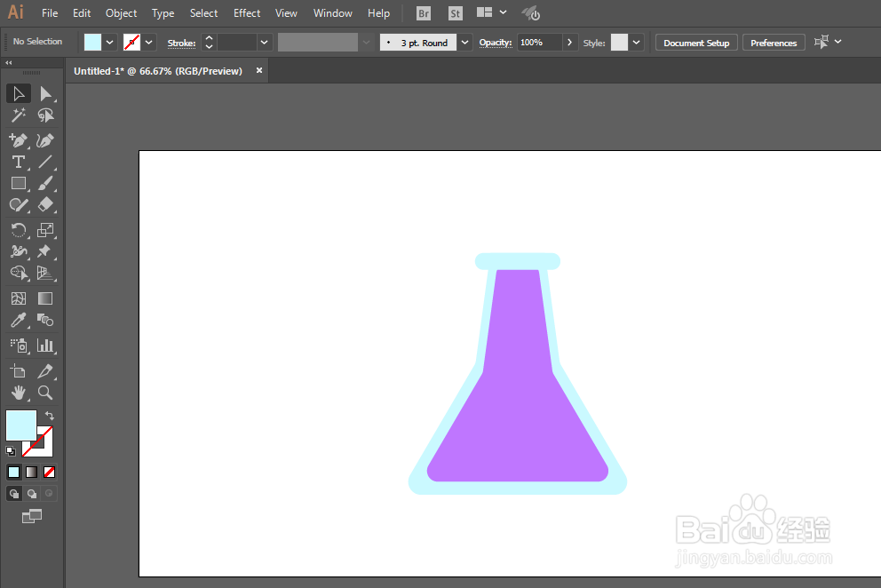The image size is (881, 588).
Task: Select the Width tool
Action: coord(18,251)
